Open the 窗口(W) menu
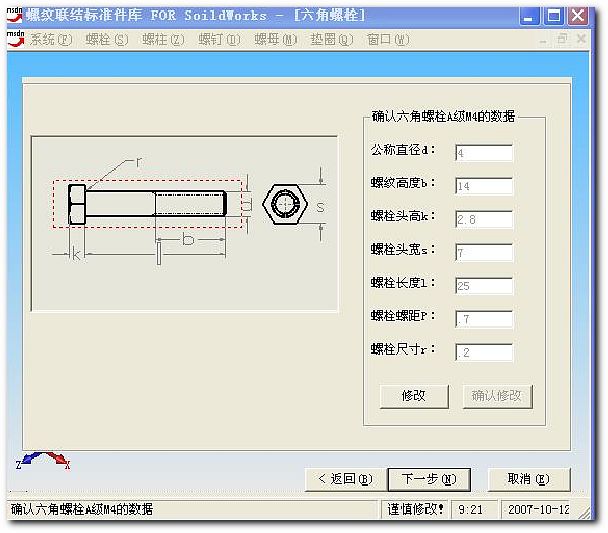The height and width of the screenshot is (533, 608). (388, 40)
